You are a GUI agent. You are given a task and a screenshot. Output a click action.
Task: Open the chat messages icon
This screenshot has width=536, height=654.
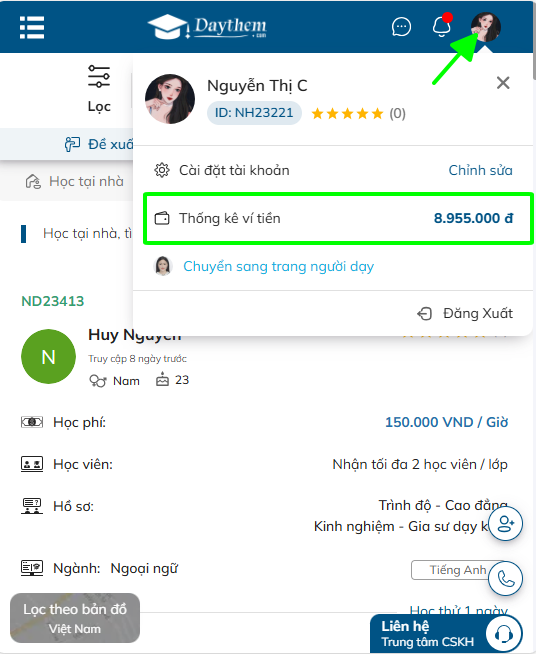(x=401, y=27)
